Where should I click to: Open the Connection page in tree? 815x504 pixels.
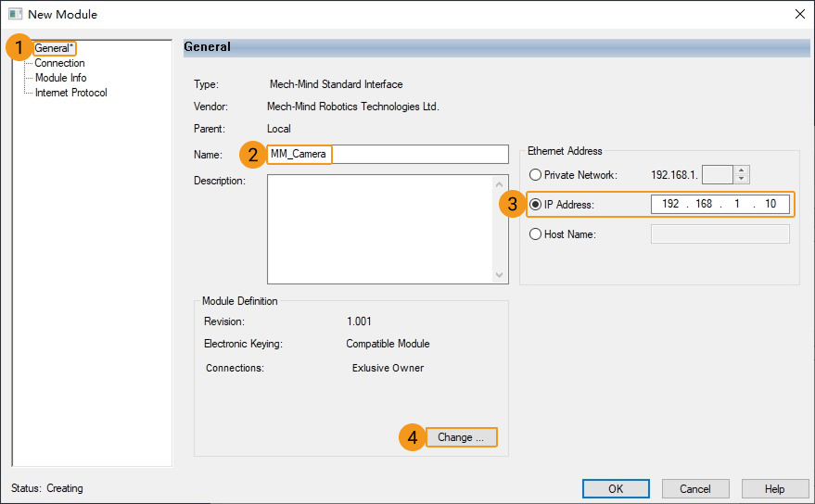coord(59,63)
